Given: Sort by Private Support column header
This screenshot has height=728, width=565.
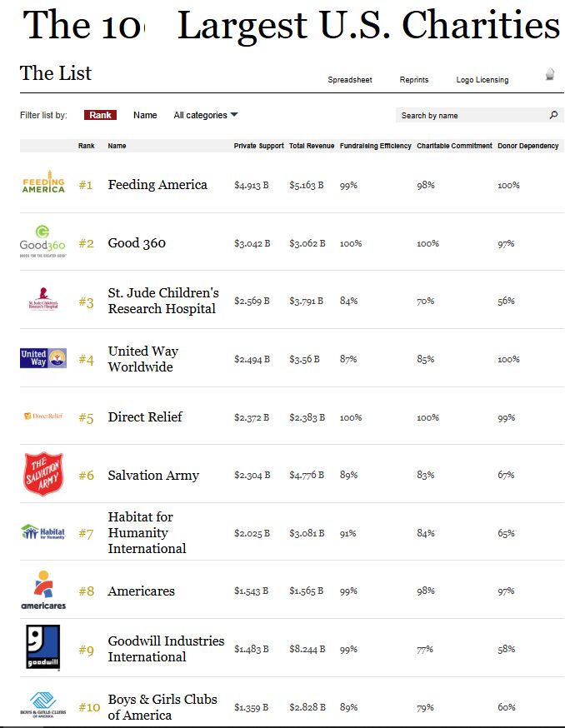Looking at the screenshot, I should 258,147.
